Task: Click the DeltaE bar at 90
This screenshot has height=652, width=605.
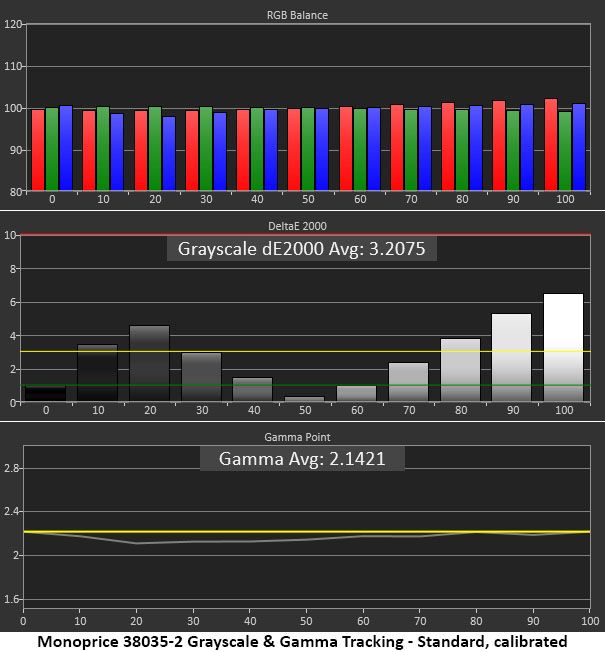Action: (x=511, y=358)
